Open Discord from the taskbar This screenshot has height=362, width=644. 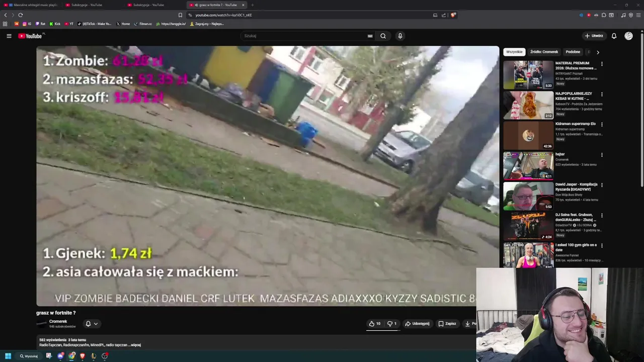click(x=60, y=356)
